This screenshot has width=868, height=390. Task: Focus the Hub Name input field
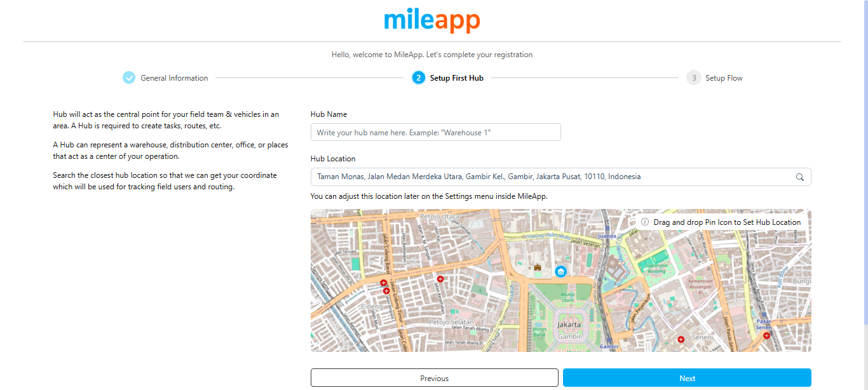click(435, 132)
